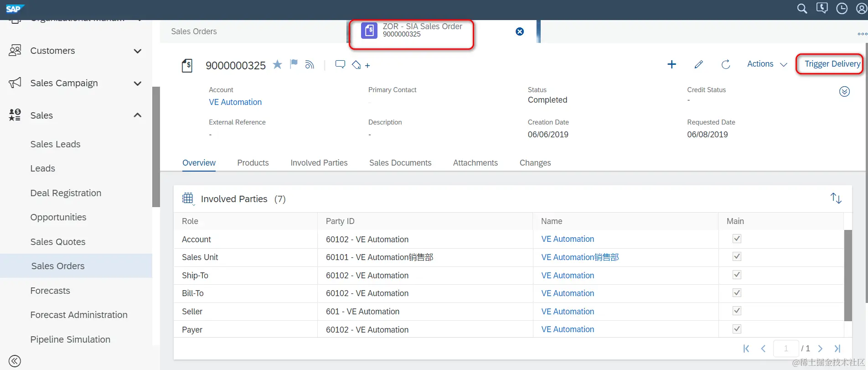This screenshot has height=370, width=868.
Task: Open the notifications history clock icon
Action: 842,9
